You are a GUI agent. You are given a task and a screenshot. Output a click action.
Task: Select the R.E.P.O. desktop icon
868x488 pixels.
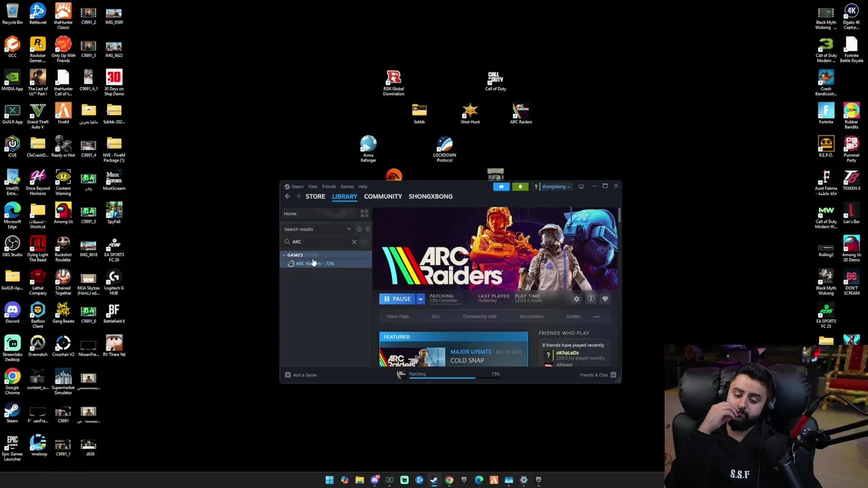click(x=826, y=147)
